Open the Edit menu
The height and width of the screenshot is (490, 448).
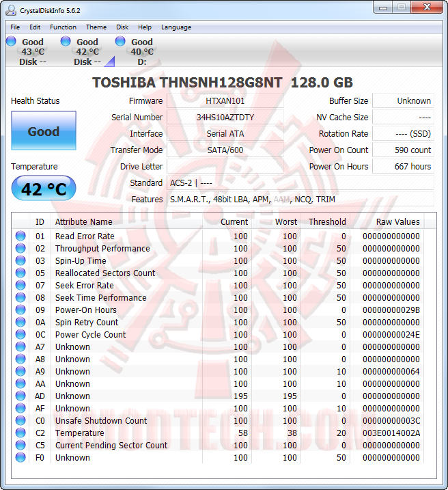pos(35,27)
